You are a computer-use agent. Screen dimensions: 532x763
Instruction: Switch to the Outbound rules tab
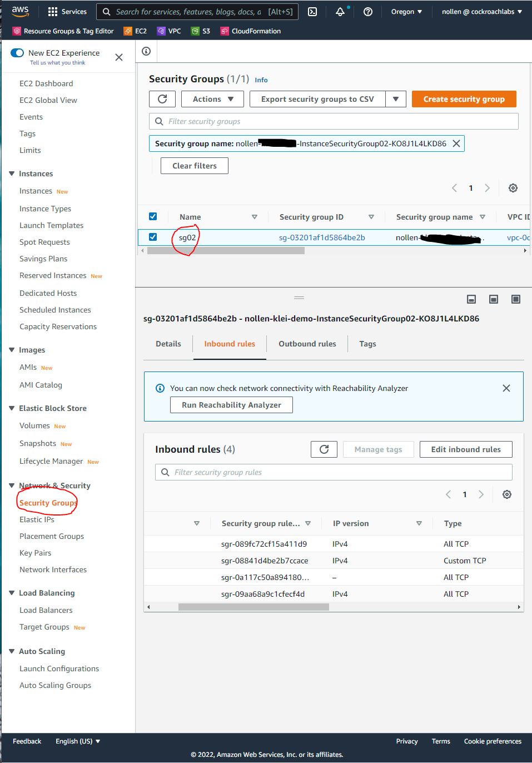307,344
